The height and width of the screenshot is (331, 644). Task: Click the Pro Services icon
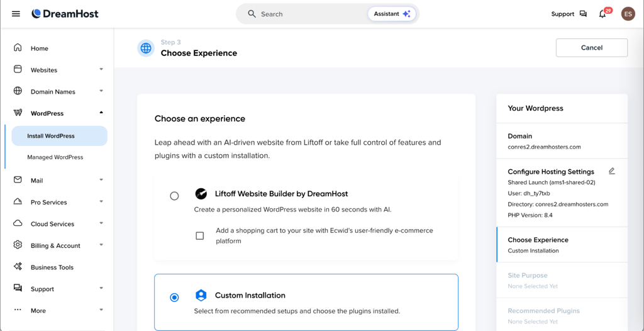click(x=18, y=201)
